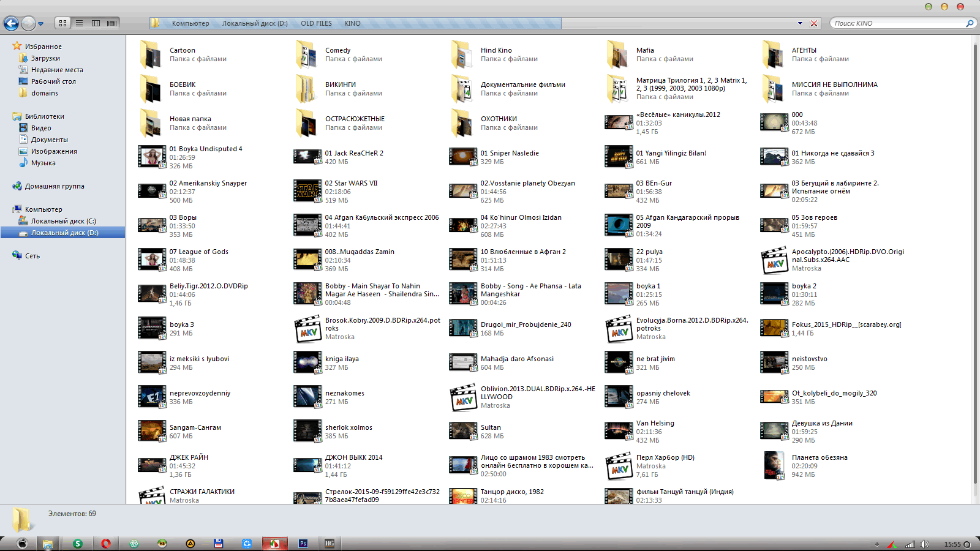The height and width of the screenshot is (551, 980).
Task: Select Локальный диск (C:) in the sidebar
Action: [x=63, y=221]
